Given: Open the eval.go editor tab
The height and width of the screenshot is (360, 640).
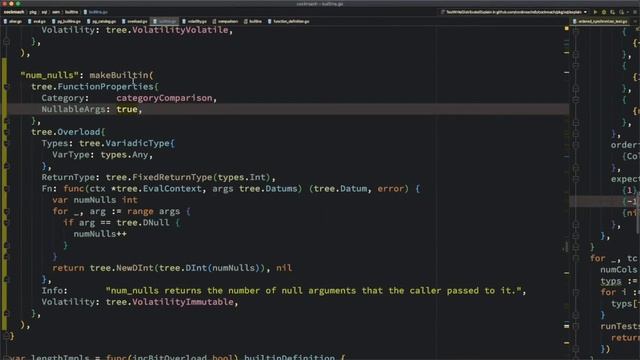Looking at the screenshot, I should pos(37,21).
